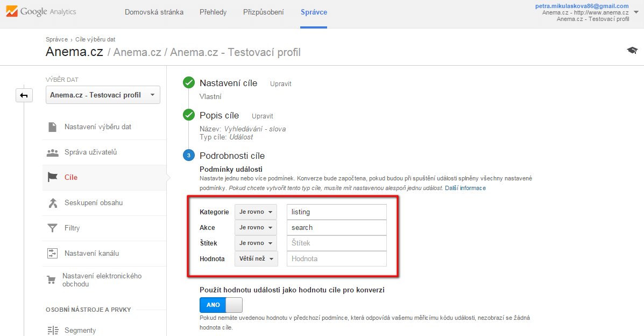The image size is (644, 336).
Task: Click the graduation cap help icon
Action: pos(632,50)
